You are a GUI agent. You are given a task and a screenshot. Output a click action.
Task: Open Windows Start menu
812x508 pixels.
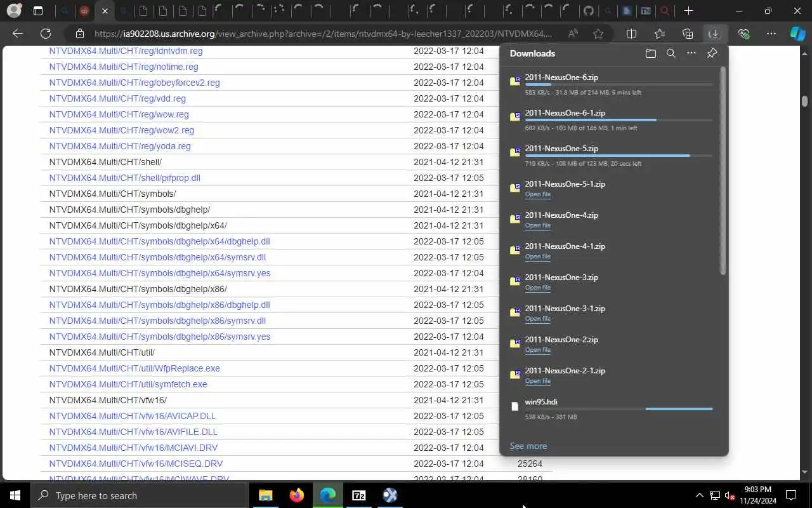point(15,495)
